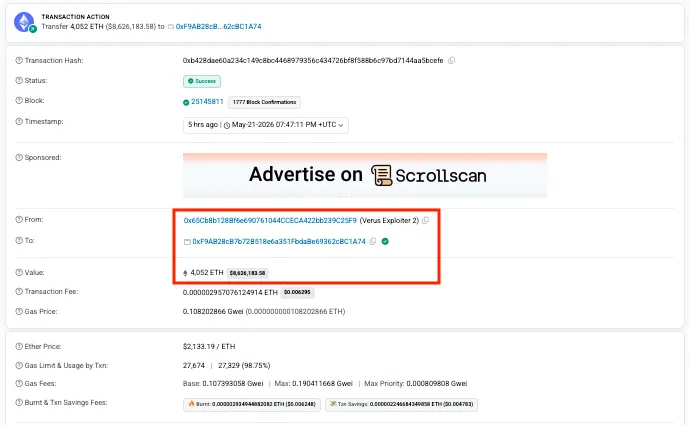Open the recipient address 0xF9AB28cB7b72
Screen dimensions: 689x425
coord(279,241)
